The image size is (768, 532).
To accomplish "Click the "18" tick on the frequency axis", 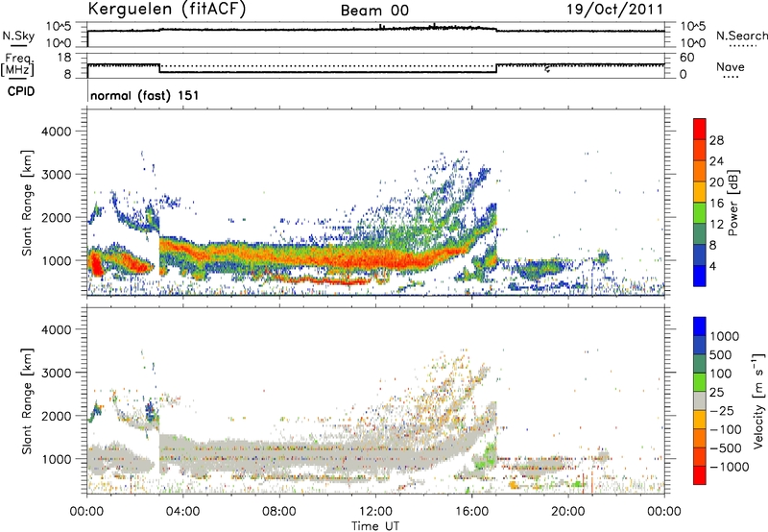I will point(63,58).
